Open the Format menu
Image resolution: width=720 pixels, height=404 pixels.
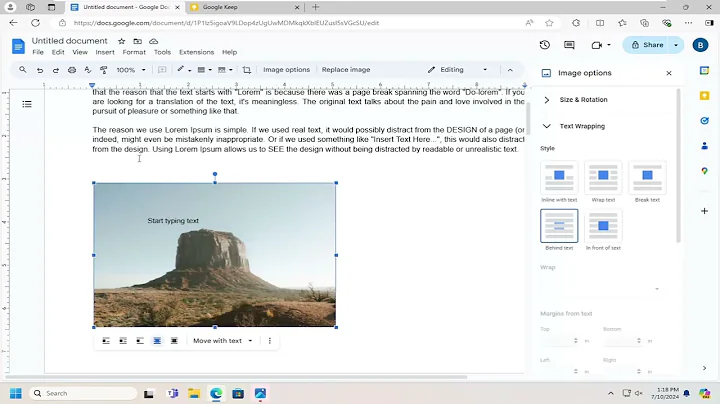pos(134,52)
